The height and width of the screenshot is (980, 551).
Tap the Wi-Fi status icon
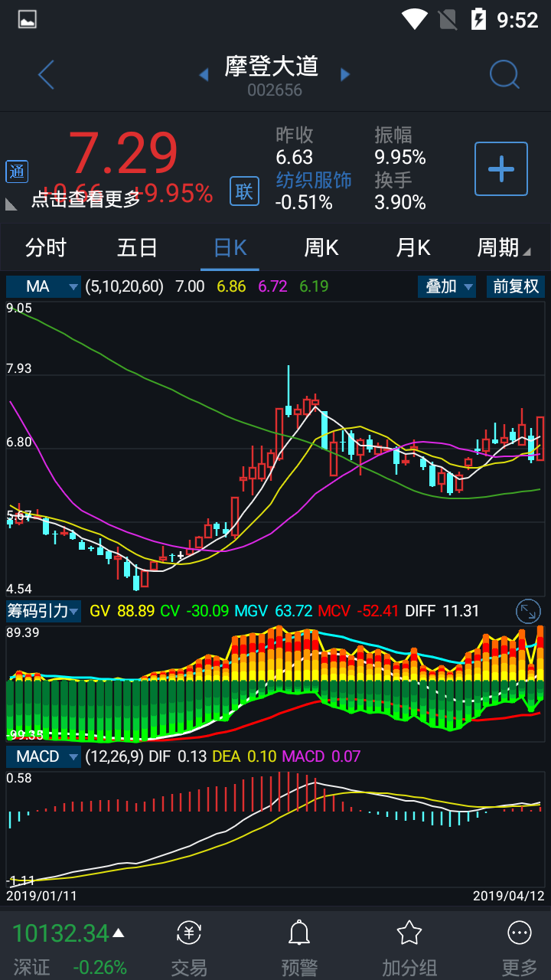(415, 19)
